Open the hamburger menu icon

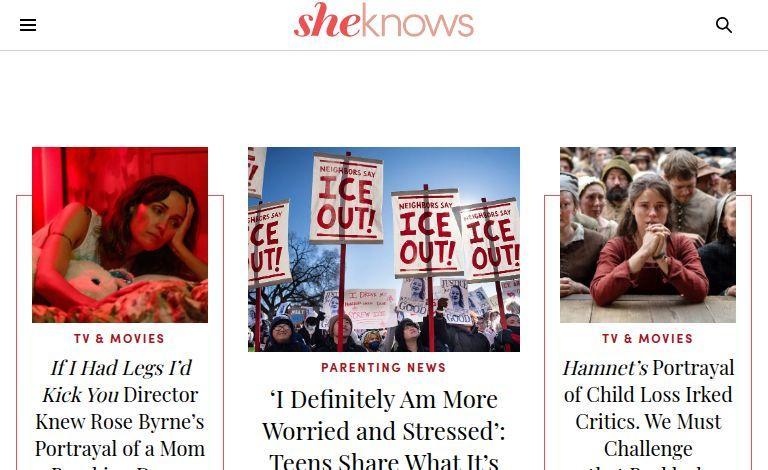click(x=28, y=24)
